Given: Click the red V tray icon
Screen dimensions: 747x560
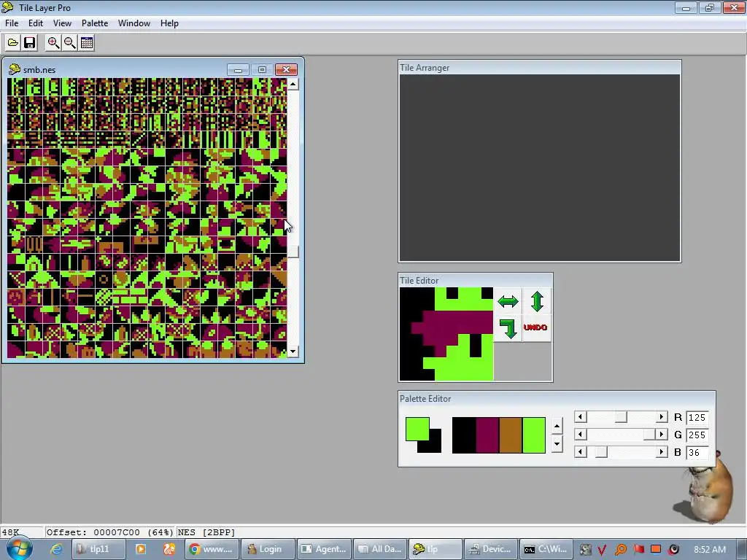Looking at the screenshot, I should pyautogui.click(x=602, y=550).
